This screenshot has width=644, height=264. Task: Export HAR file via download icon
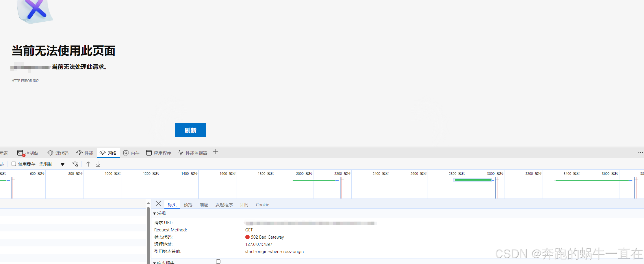98,164
